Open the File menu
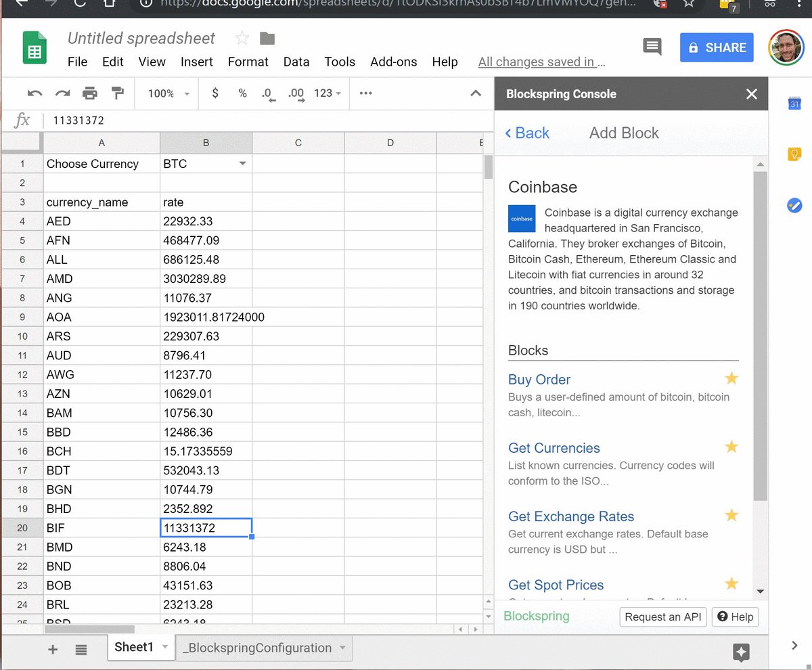This screenshot has width=812, height=670. click(x=78, y=62)
